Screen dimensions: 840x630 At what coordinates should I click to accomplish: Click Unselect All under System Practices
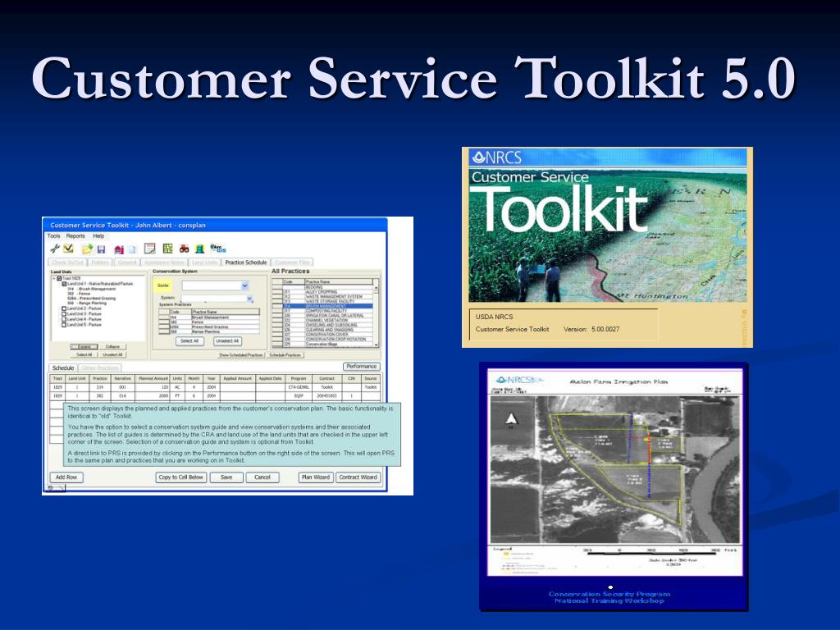point(228,340)
